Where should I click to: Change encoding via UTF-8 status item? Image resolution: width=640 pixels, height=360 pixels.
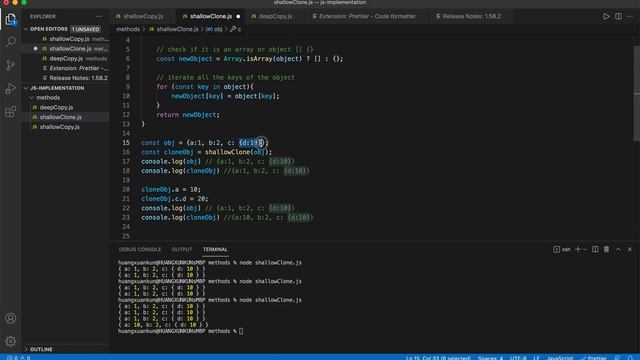(518, 358)
